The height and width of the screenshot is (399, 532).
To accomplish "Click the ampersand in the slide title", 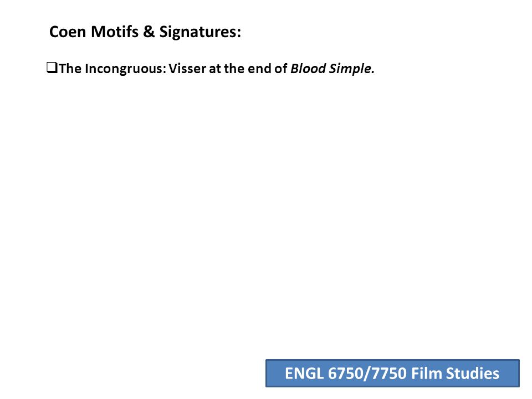I will pyautogui.click(x=149, y=32).
